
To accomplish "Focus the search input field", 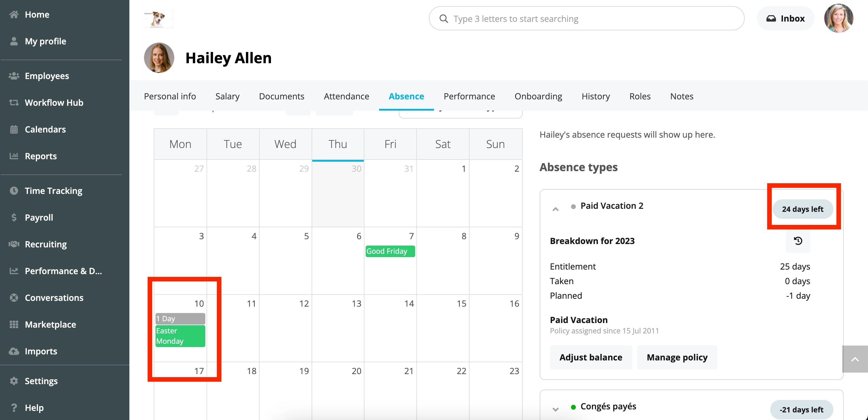I will [x=586, y=19].
